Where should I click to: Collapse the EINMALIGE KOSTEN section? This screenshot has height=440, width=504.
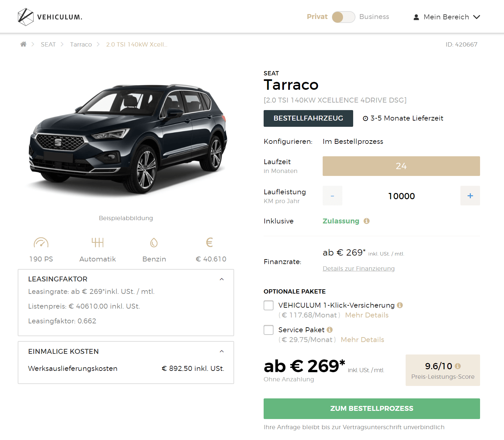tap(222, 352)
